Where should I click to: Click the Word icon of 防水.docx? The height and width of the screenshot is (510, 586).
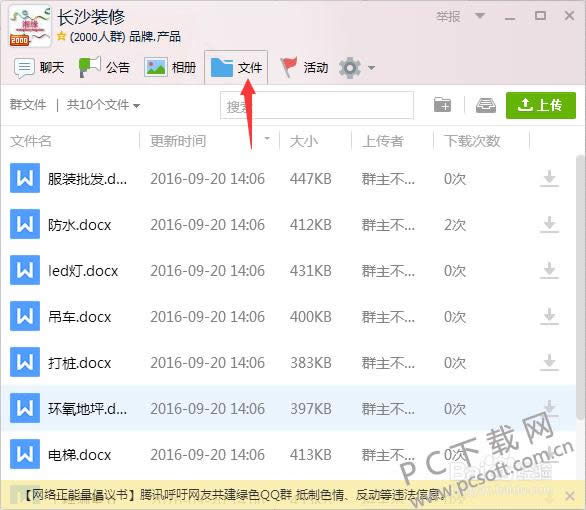[x=25, y=224]
